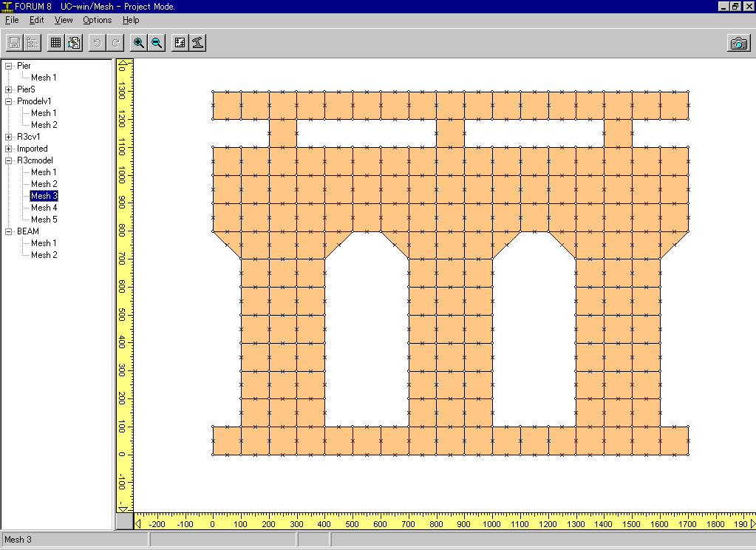Expand the Imported tree node
756x550 pixels.
click(8, 149)
